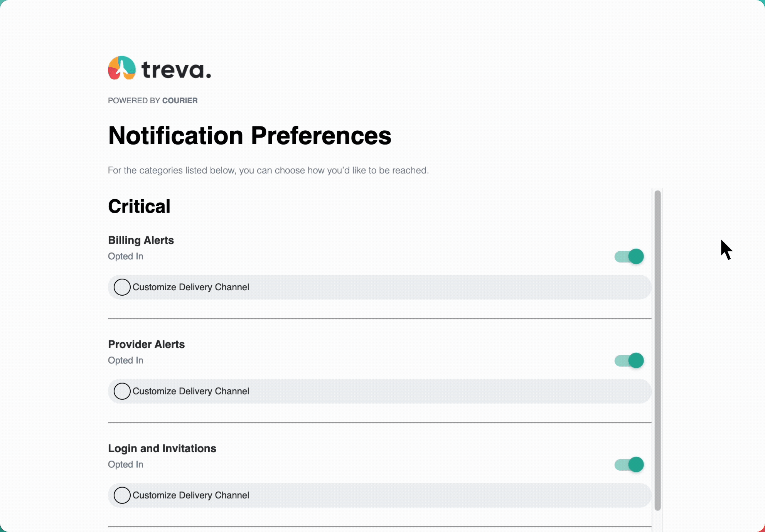
Task: Click the Critical section heading
Action: click(x=139, y=206)
